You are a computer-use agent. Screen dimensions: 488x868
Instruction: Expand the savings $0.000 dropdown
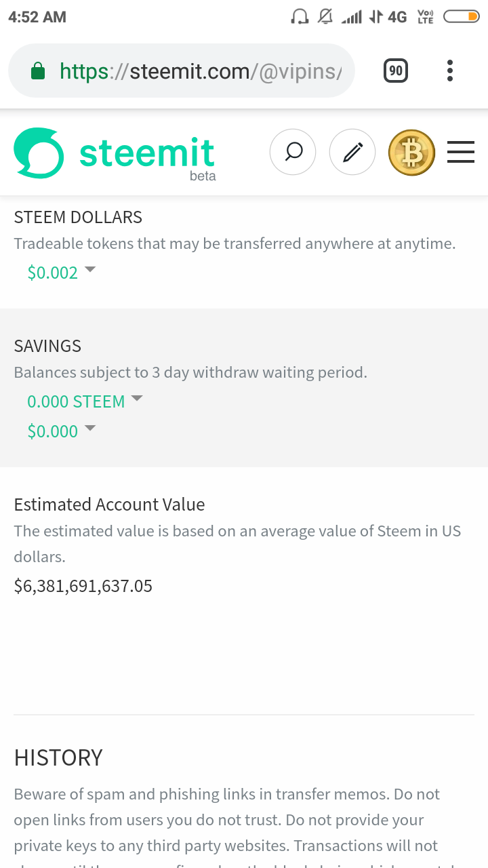[x=61, y=431]
